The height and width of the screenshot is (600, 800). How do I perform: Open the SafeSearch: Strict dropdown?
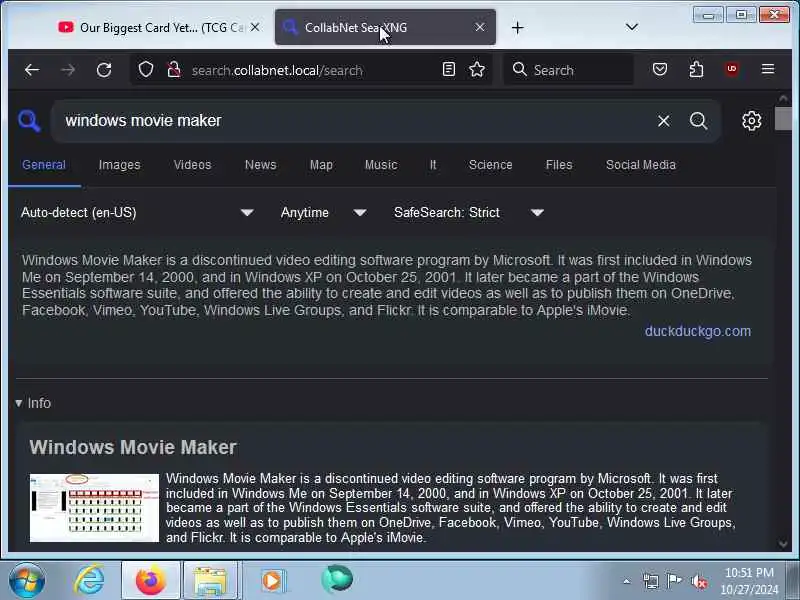tap(468, 213)
